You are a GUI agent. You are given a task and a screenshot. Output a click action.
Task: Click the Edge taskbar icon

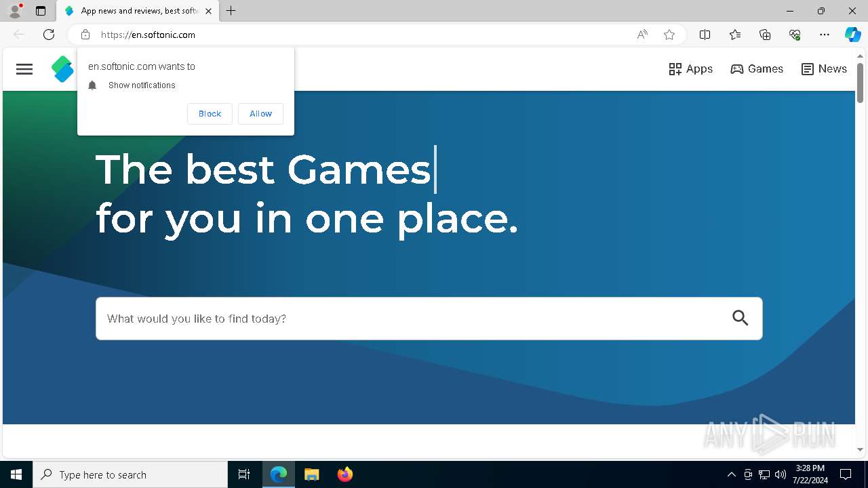click(x=279, y=474)
